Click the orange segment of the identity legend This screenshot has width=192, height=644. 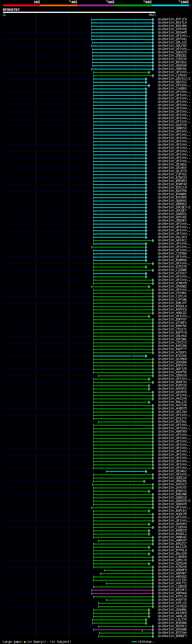(x=58, y=5)
